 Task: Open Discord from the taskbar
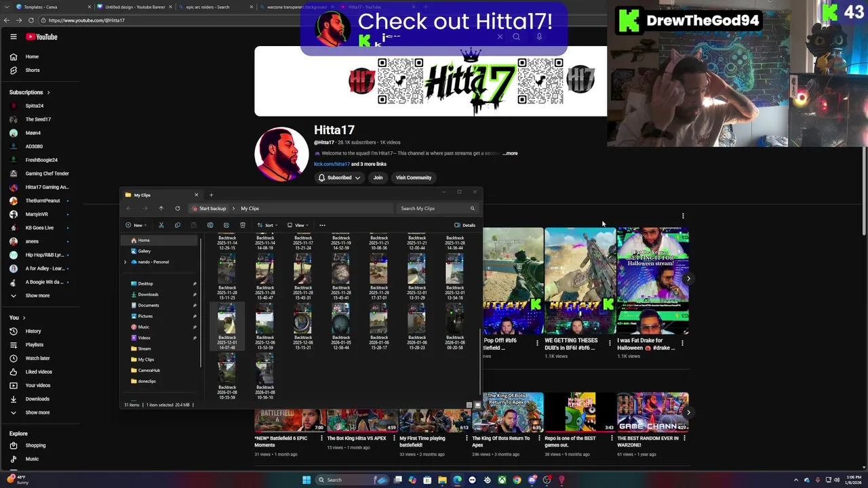tap(532, 480)
